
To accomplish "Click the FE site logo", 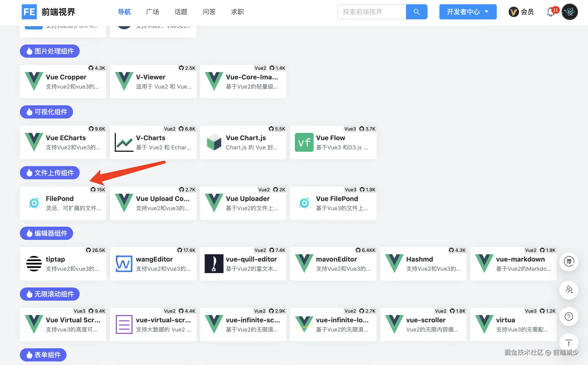I will pyautogui.click(x=29, y=12).
